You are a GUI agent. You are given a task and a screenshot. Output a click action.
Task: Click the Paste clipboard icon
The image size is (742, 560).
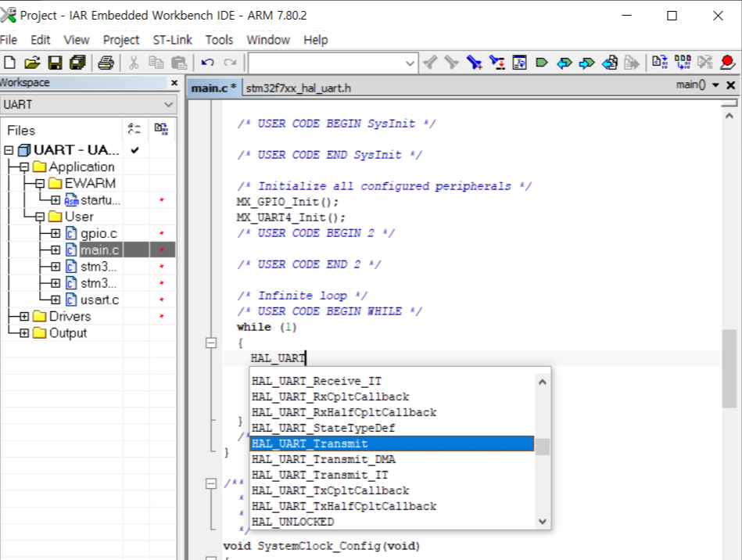point(179,63)
